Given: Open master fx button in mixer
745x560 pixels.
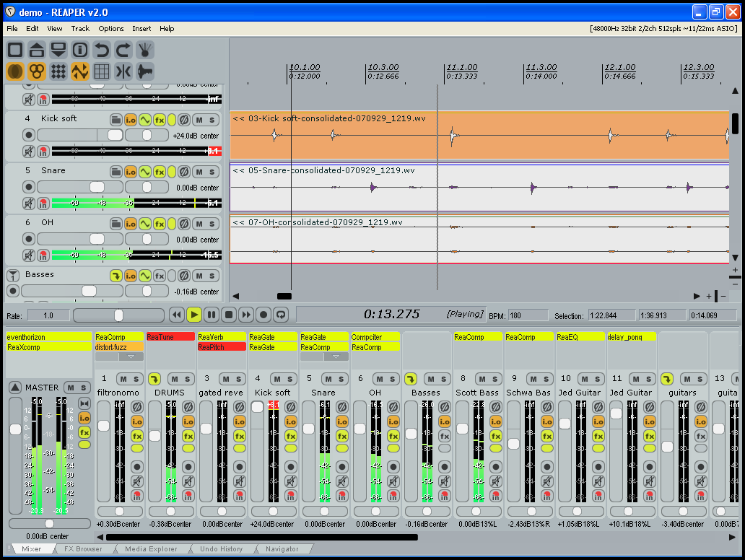Looking at the screenshot, I should [84, 432].
